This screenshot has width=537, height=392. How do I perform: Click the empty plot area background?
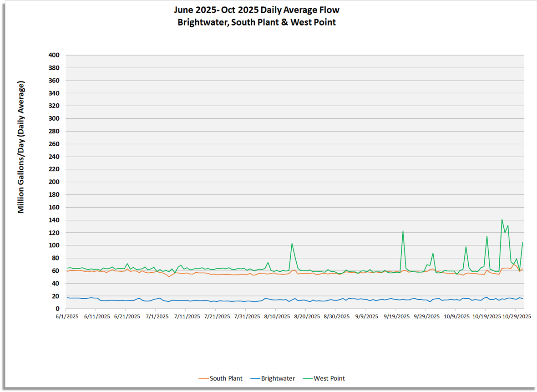tap(273, 137)
